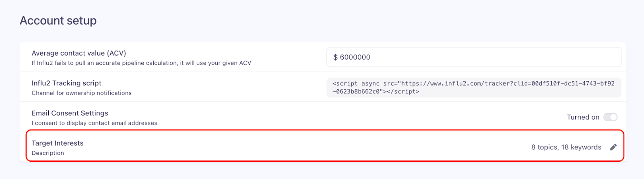The height and width of the screenshot is (179, 644).
Task: Toggle the Email Consent Settings switch
Action: (x=610, y=117)
